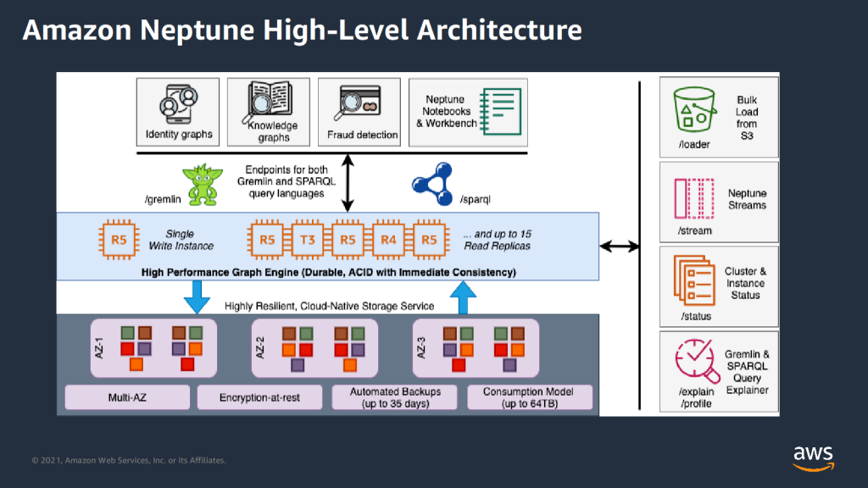Click the AWS logo at the bottom
The width and height of the screenshot is (868, 488).
813,458
